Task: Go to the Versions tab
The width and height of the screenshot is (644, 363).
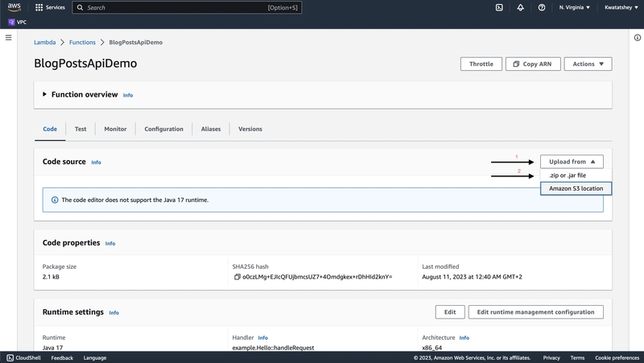Action: click(250, 129)
